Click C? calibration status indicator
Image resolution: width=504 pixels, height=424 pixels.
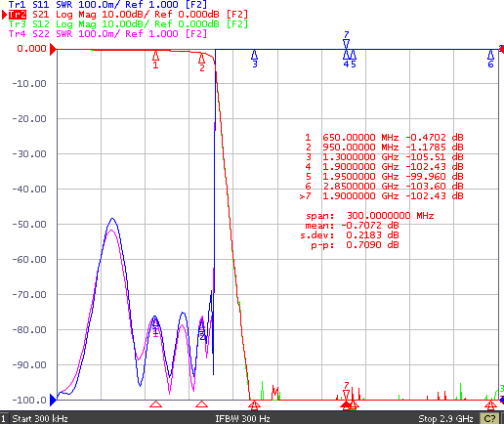pyautogui.click(x=489, y=418)
